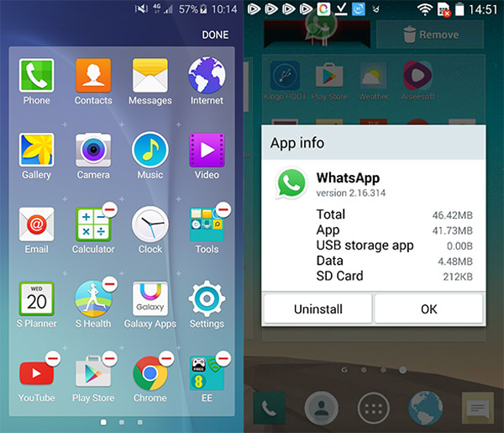The image size is (504, 433).
Task: Tap the dock contacts icon
Action: (x=321, y=408)
